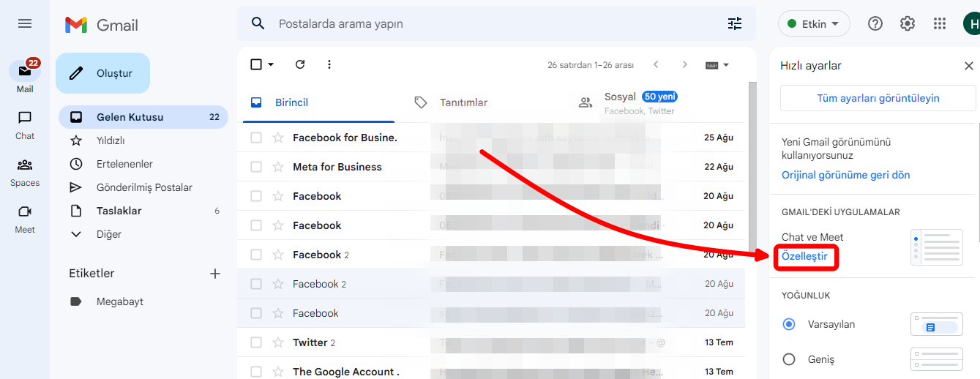Image resolution: width=980 pixels, height=379 pixels.
Task: Refresh the inbox with the reload icon
Action: [300, 64]
